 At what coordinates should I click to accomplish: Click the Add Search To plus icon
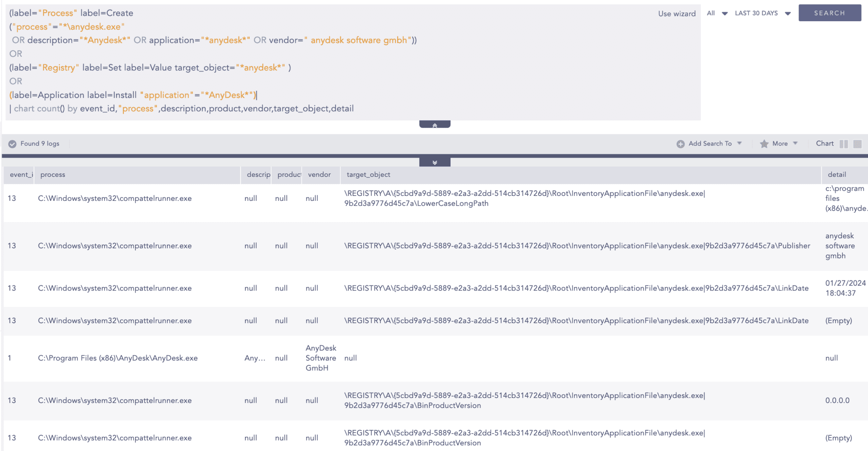pos(680,144)
